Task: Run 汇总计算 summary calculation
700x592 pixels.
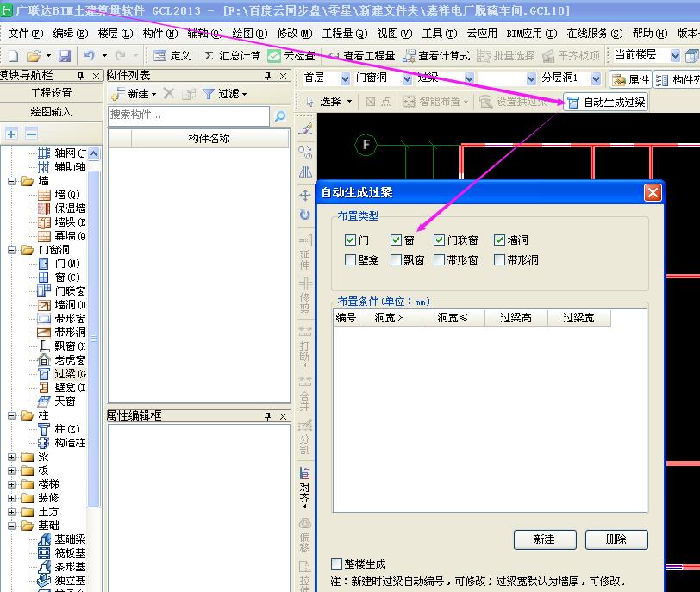Action: tap(232, 56)
